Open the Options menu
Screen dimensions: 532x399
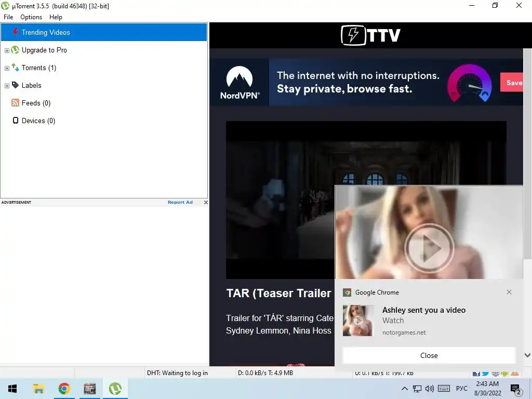tap(31, 17)
